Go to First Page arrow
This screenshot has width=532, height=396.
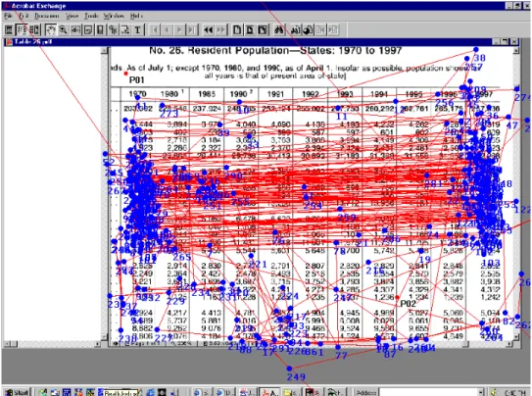pos(155,29)
